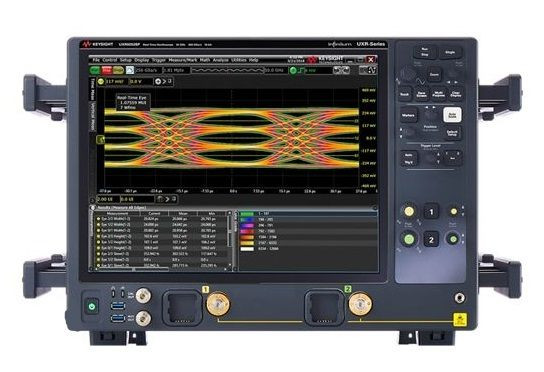Click the red Stop button in toolbar
Image resolution: width=544 pixels, height=372 pixels.
(107, 70)
